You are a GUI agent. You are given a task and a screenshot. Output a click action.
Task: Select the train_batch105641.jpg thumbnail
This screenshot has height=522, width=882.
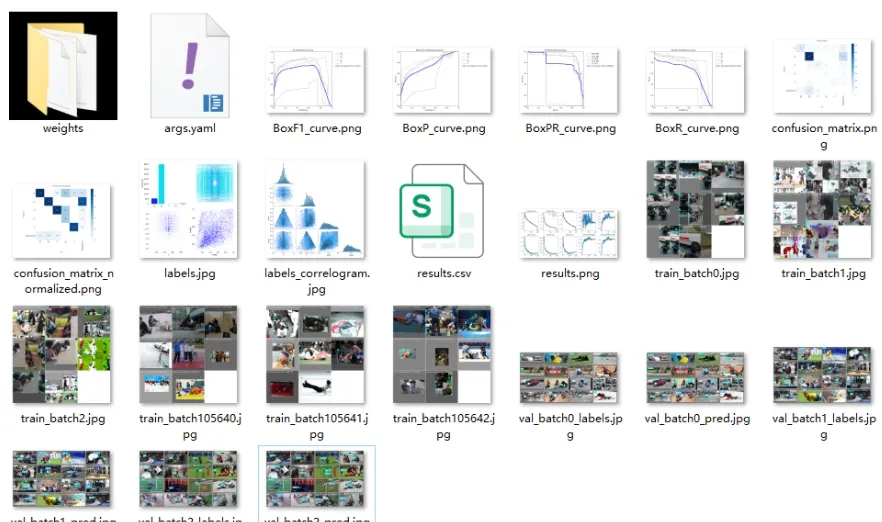tap(316, 354)
